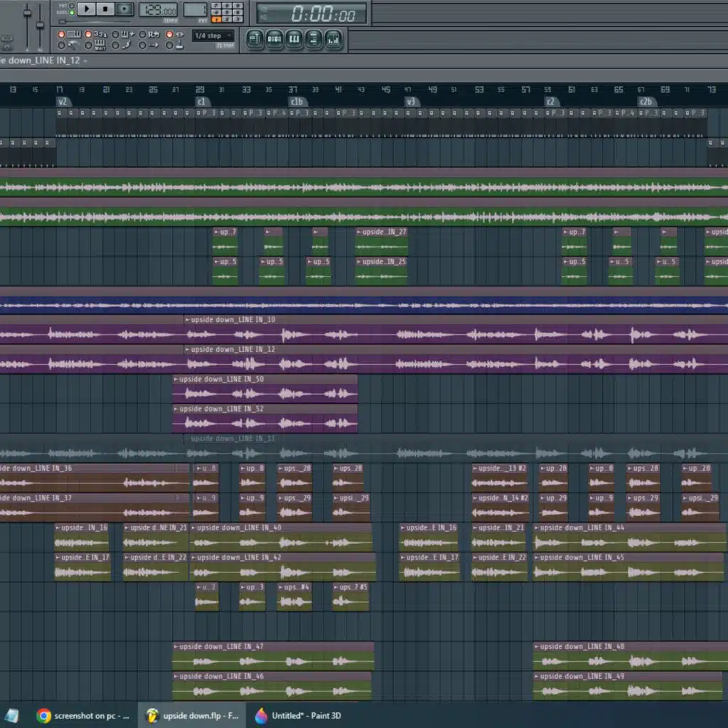Viewport: 728px width, 728px height.
Task: Toggle the 3-2-1 countdown before recording
Action: [x=89, y=34]
